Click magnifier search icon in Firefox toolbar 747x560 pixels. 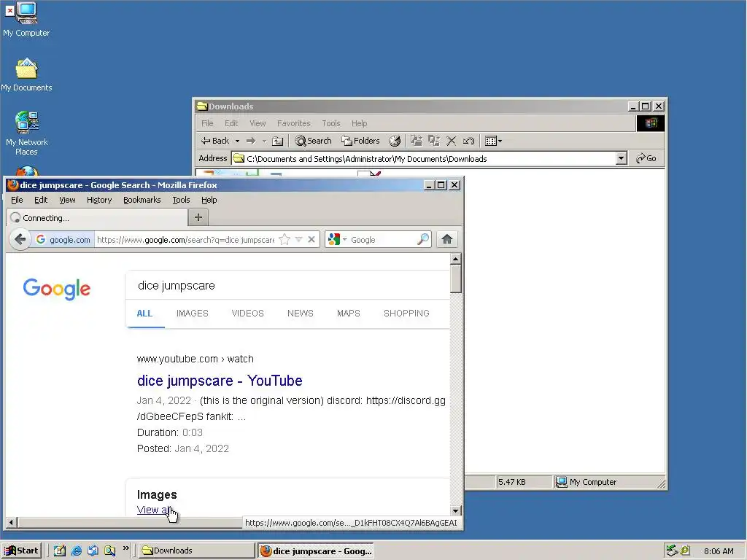click(x=422, y=239)
